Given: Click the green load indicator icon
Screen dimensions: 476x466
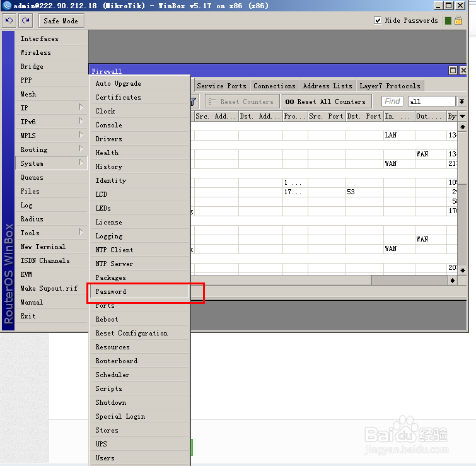Looking at the screenshot, I should coord(448,21).
